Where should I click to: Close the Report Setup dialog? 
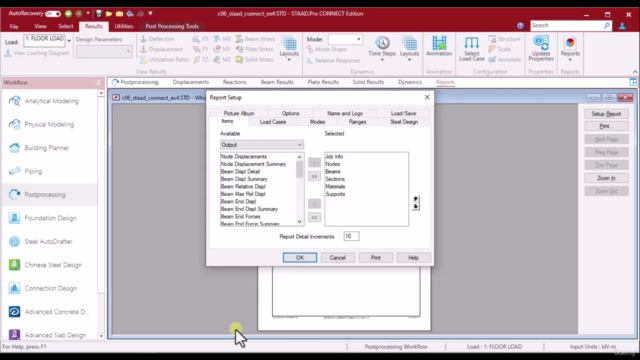click(x=427, y=97)
